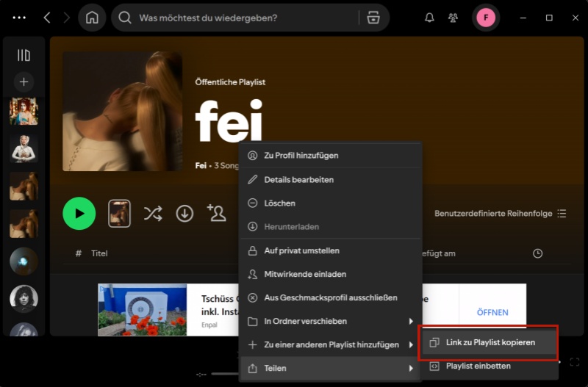Open the Friend Activity people icon

click(453, 18)
